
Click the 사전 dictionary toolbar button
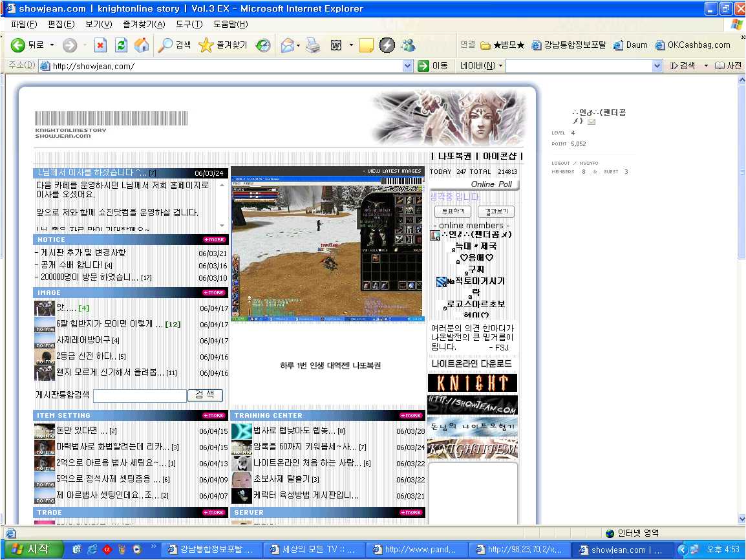[729, 66]
